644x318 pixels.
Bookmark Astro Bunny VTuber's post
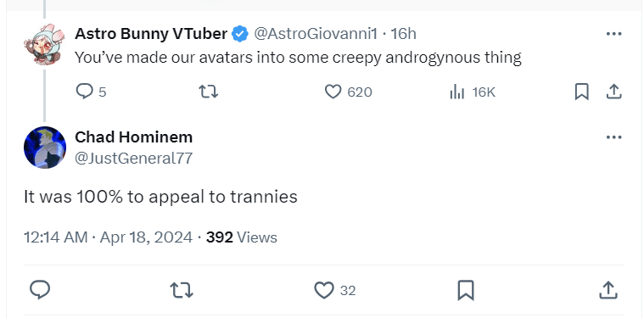coord(581,92)
